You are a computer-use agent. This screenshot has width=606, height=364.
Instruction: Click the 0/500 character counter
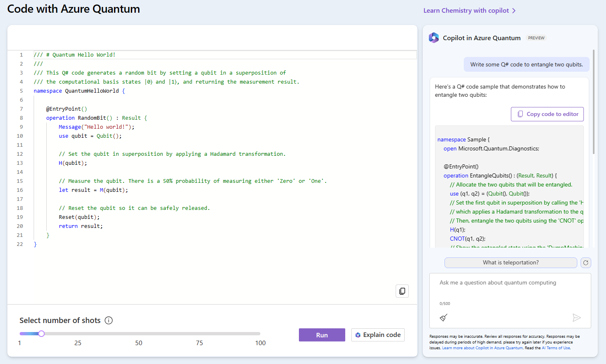pyautogui.click(x=445, y=304)
